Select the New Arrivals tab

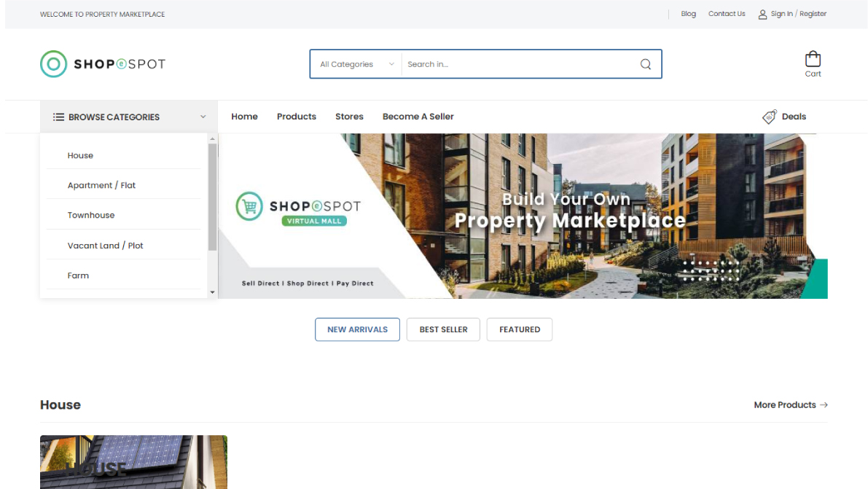tap(357, 329)
